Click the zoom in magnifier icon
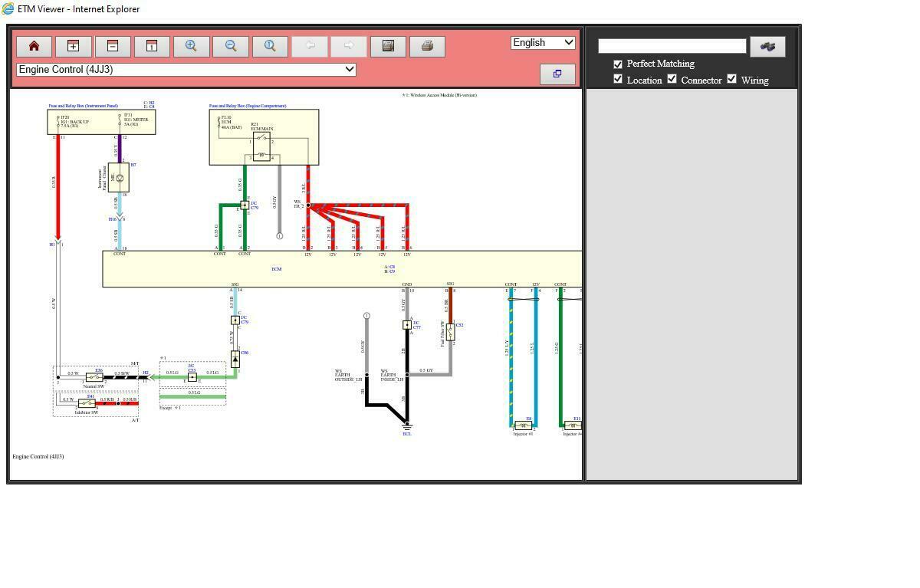The height and width of the screenshot is (588, 920). [x=191, y=46]
